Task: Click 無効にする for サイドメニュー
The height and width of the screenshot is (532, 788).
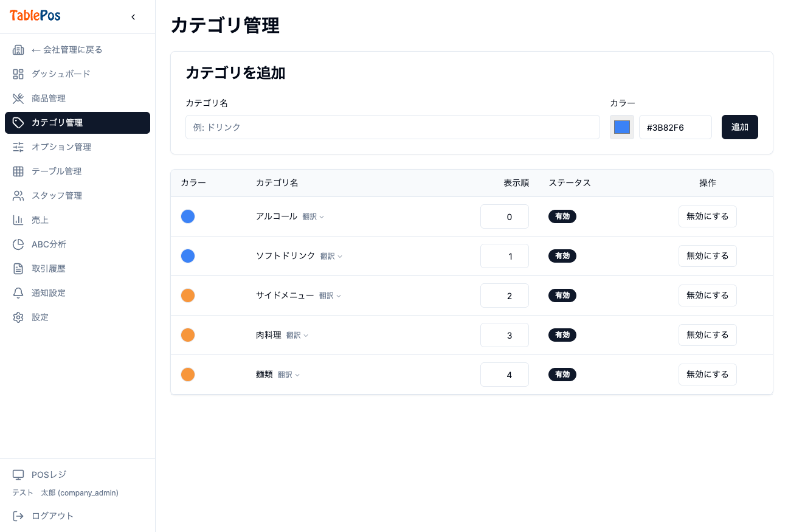Action: 707,295
